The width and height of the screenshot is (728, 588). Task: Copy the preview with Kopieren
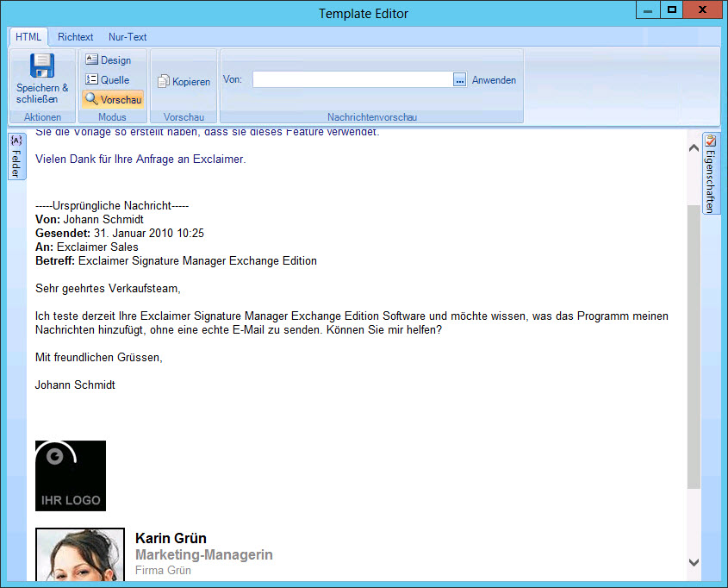[184, 81]
